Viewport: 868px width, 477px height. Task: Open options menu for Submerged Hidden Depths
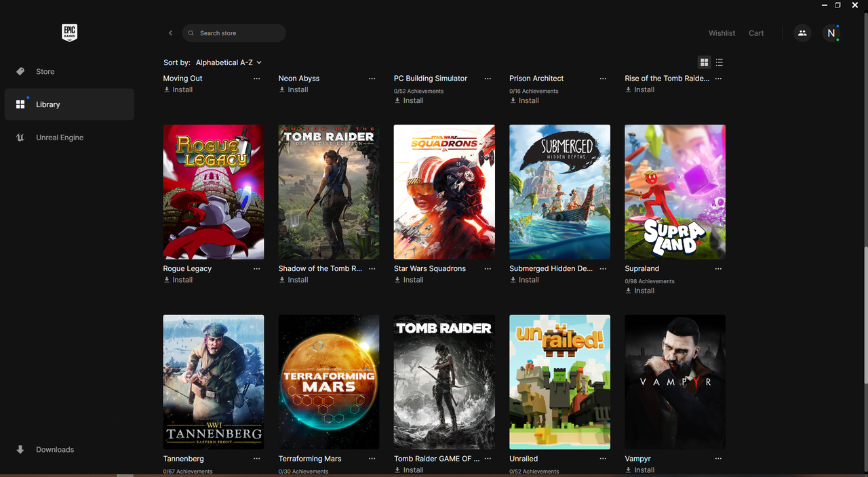[603, 269]
